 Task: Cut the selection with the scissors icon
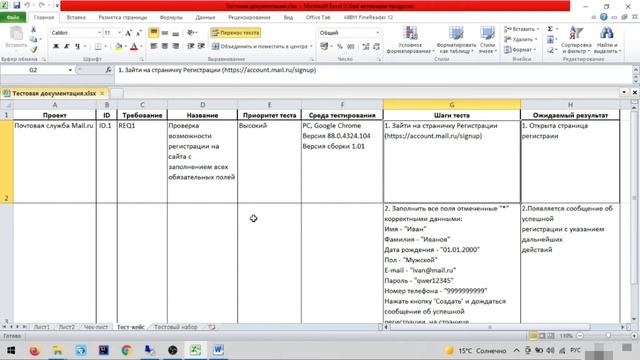coord(33,29)
